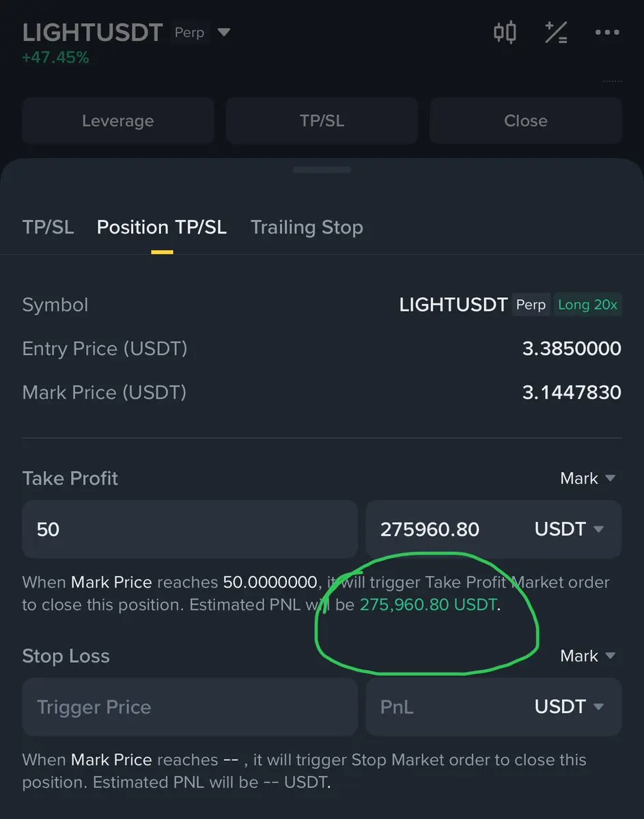Change the Take Profit USDT unit dropdown
This screenshot has width=644, height=819.
[570, 529]
